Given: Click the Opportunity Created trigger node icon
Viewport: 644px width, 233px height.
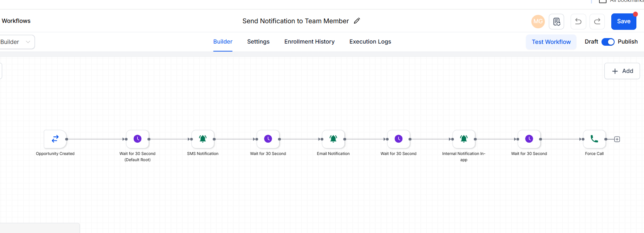Looking at the screenshot, I should [55, 139].
